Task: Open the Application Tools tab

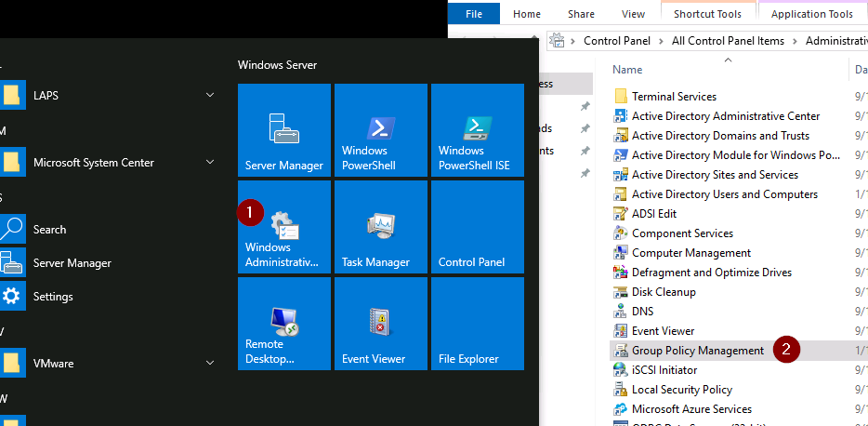Action: [x=811, y=14]
